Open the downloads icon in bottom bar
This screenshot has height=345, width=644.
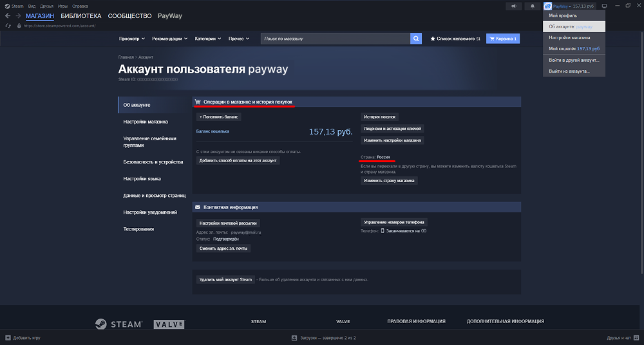(294, 338)
